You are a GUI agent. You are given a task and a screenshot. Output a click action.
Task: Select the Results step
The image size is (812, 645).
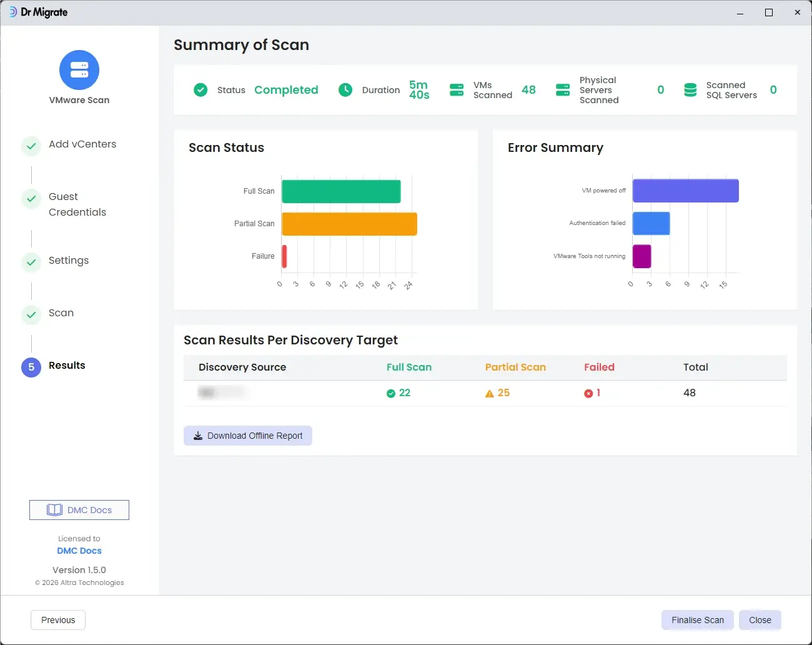(67, 366)
